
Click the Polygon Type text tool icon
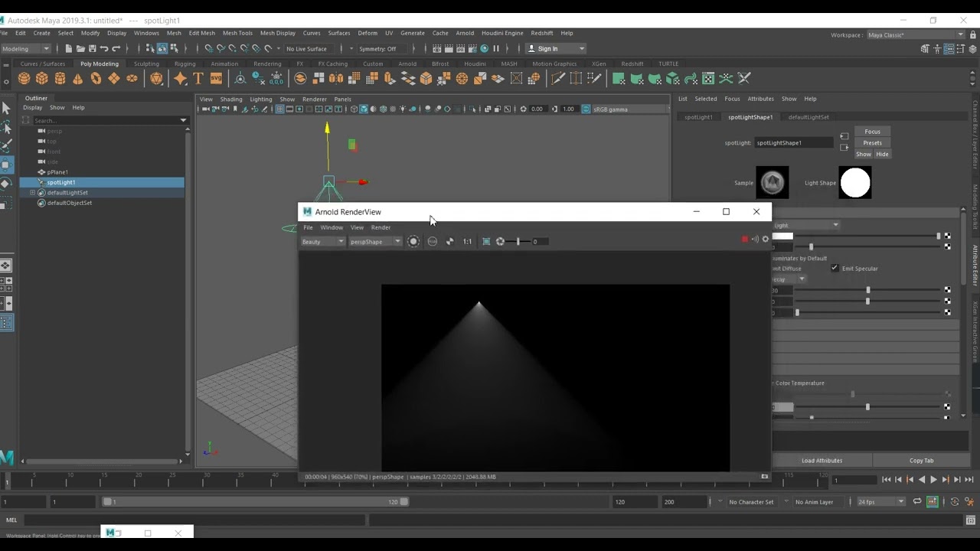point(198,78)
